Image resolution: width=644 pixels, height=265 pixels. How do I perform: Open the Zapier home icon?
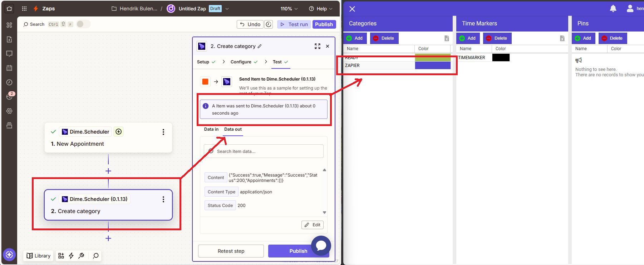[x=9, y=9]
